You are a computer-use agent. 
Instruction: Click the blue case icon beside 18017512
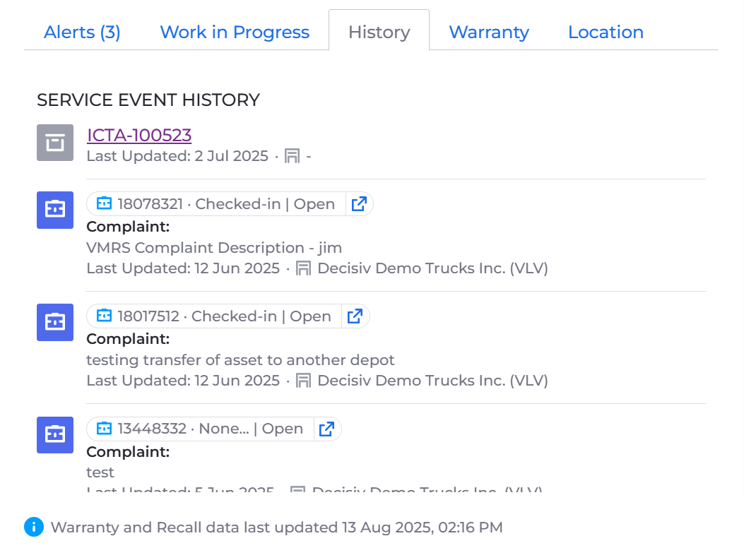click(55, 322)
